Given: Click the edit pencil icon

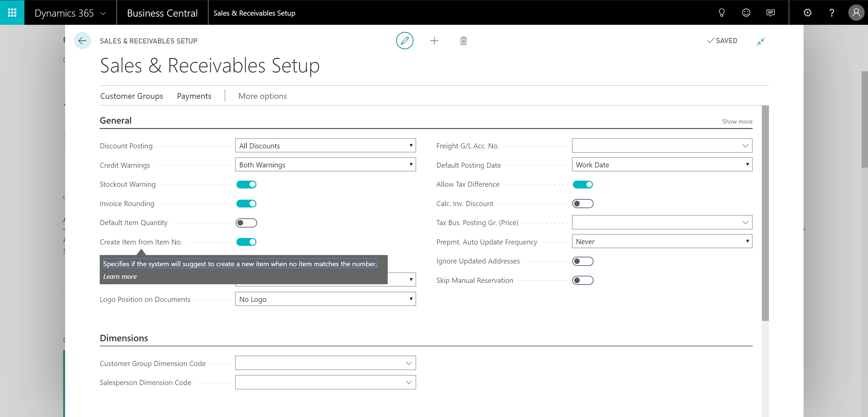Looking at the screenshot, I should click(x=405, y=40).
